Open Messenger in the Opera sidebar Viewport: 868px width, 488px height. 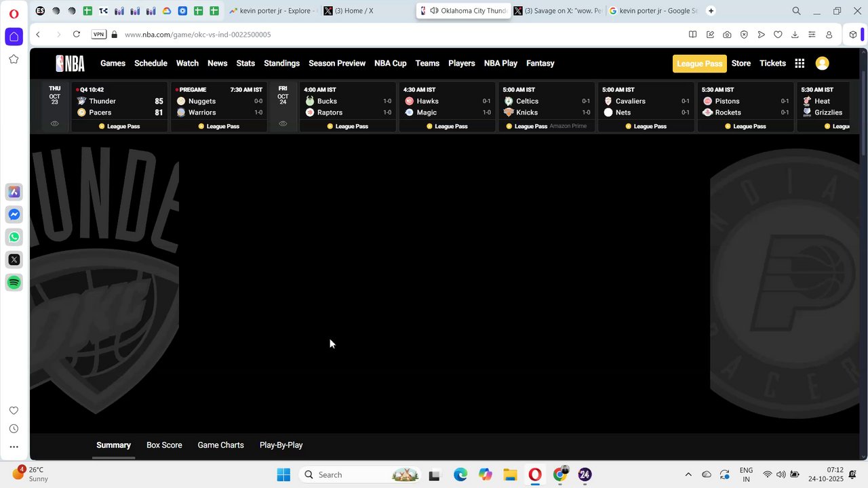14,214
